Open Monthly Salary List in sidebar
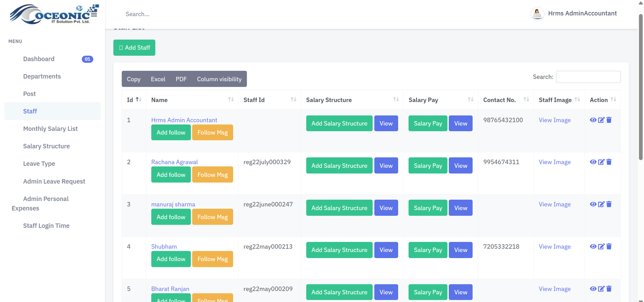Image resolution: width=644 pixels, height=302 pixels. 50,129
